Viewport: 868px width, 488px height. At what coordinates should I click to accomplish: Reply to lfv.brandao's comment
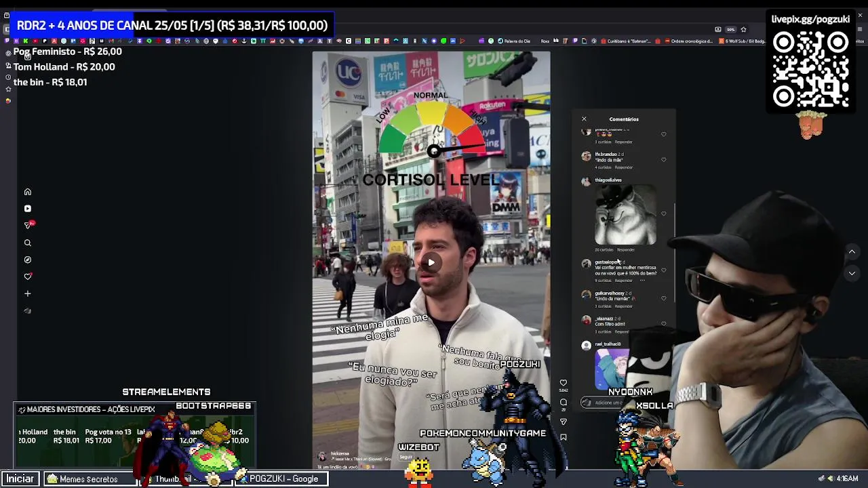click(x=625, y=167)
